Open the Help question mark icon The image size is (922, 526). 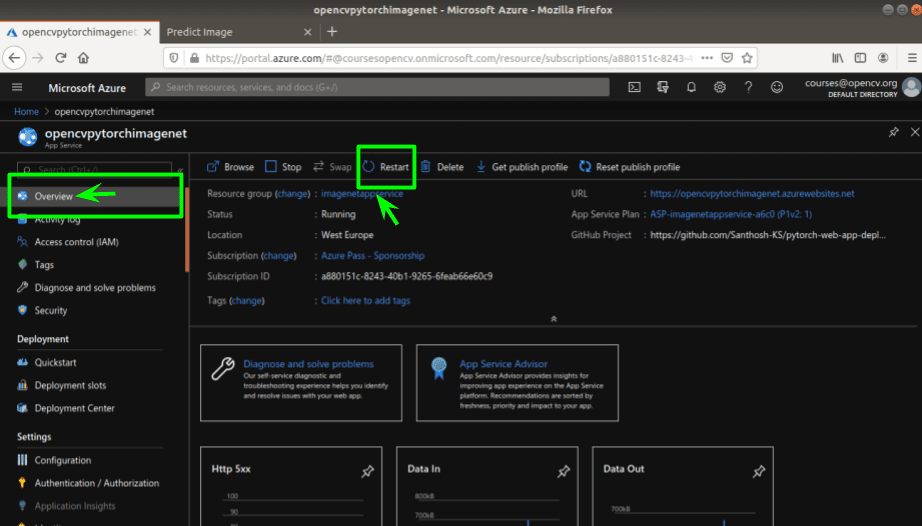pos(748,87)
